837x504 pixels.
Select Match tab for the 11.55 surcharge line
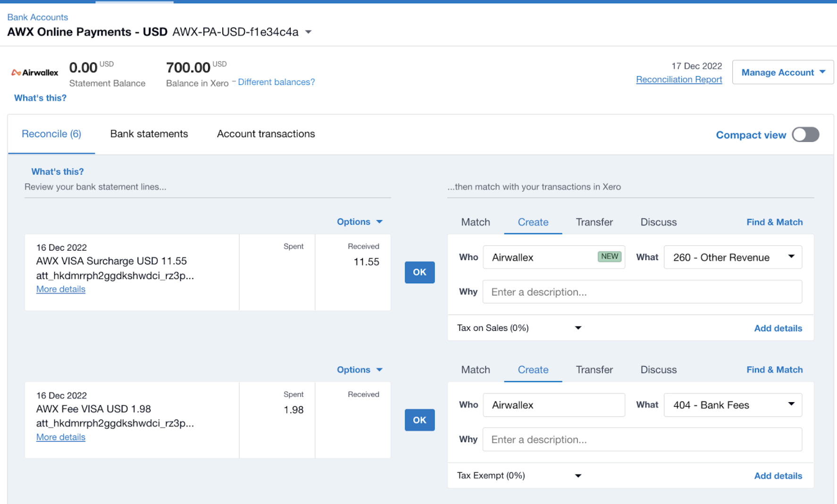[x=476, y=222]
